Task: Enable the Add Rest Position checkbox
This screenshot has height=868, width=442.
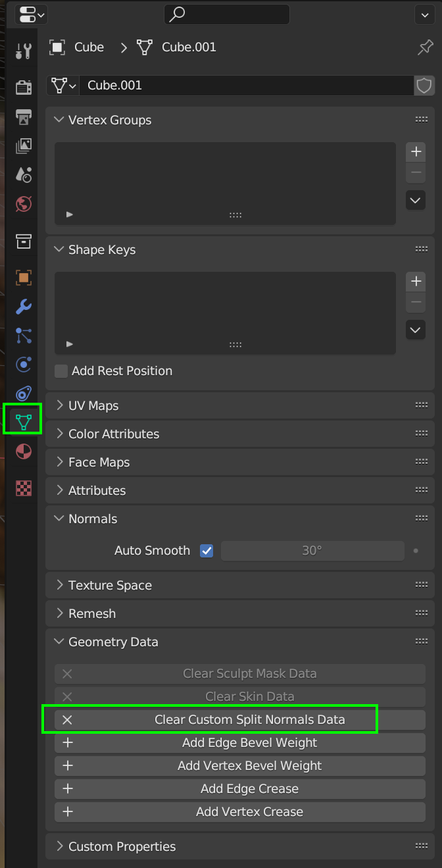Action: (x=61, y=370)
